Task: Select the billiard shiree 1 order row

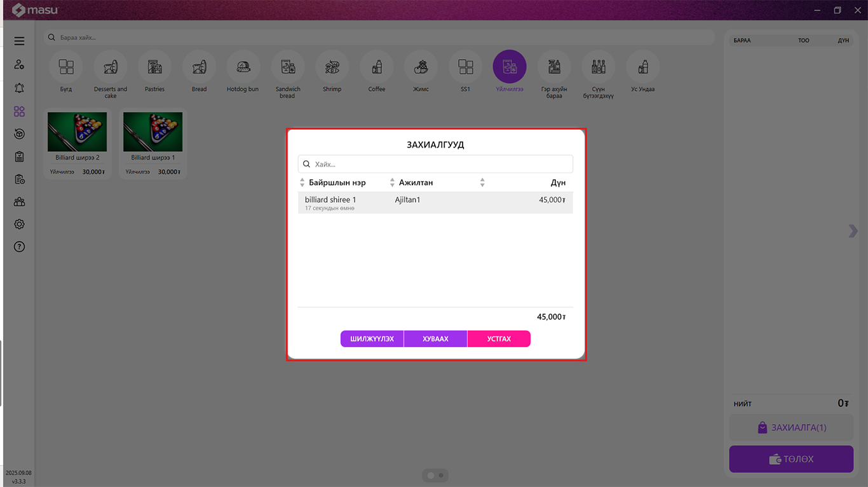Action: (x=435, y=203)
